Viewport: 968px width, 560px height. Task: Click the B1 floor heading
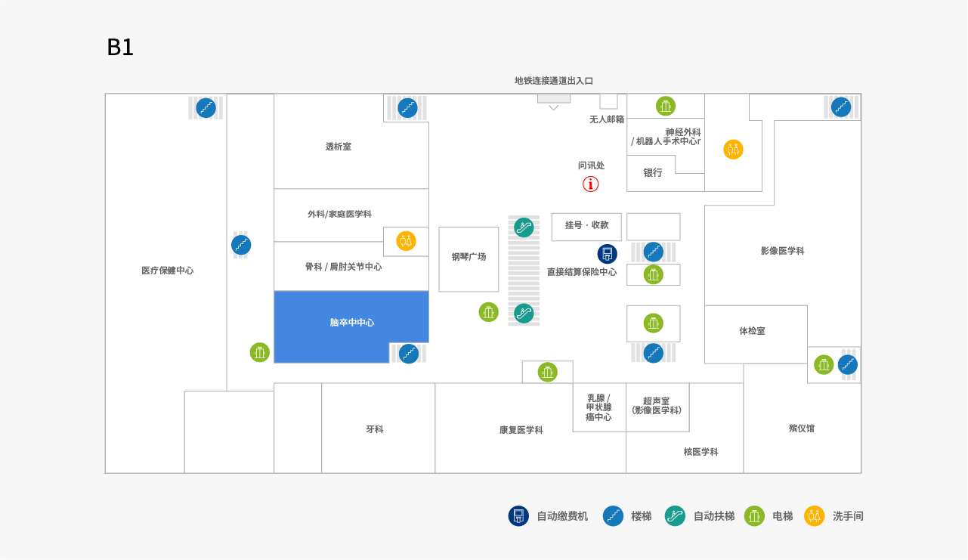pyautogui.click(x=120, y=48)
